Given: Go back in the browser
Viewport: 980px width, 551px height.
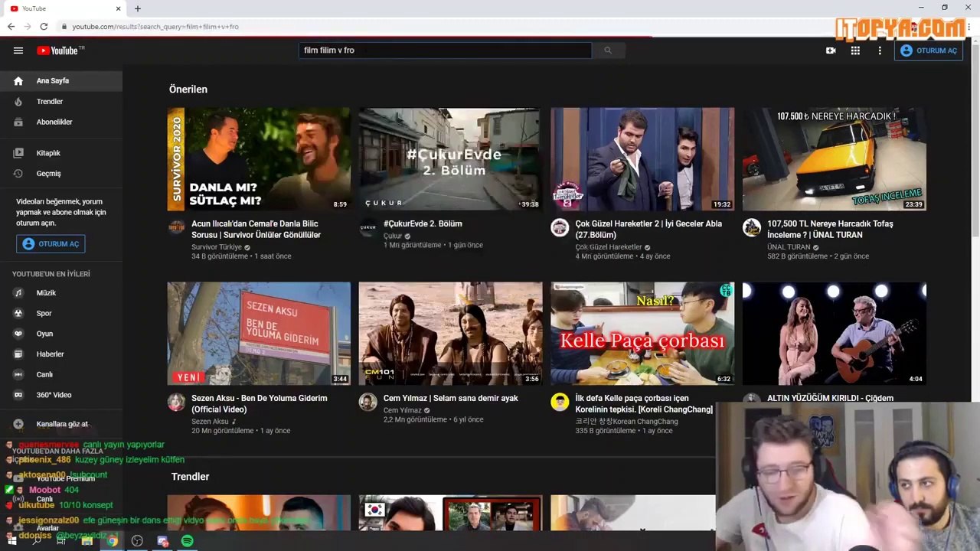Looking at the screenshot, I should pyautogui.click(x=11, y=27).
